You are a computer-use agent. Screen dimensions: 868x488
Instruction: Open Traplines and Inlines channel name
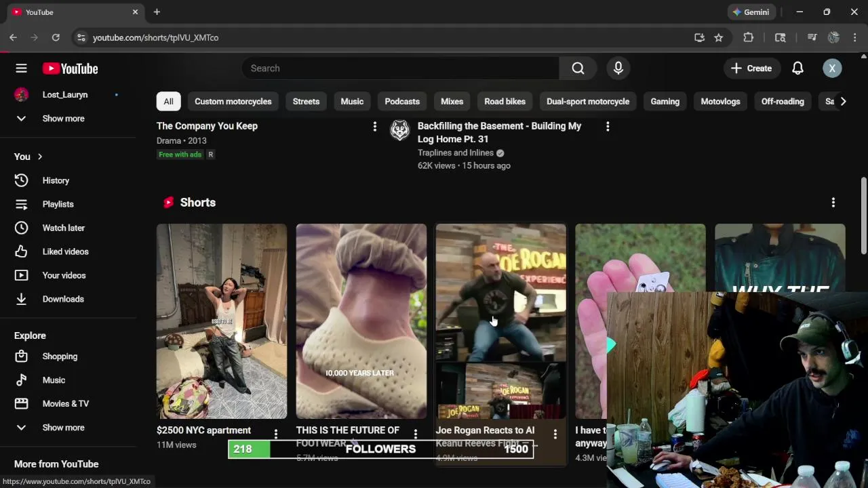[455, 152]
